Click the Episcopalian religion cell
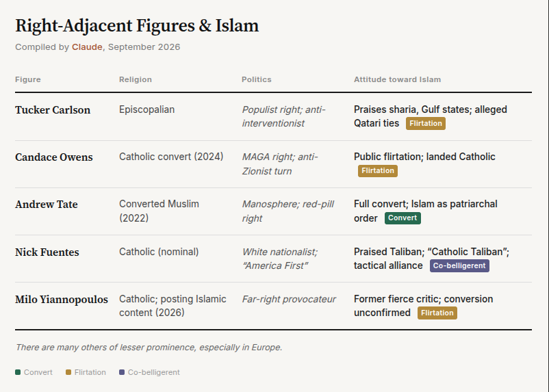 146,109
